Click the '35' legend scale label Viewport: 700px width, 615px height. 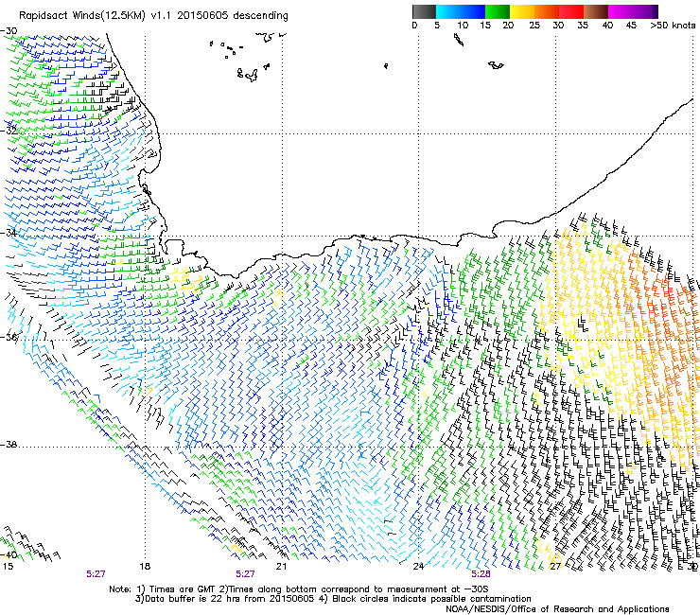point(583,26)
